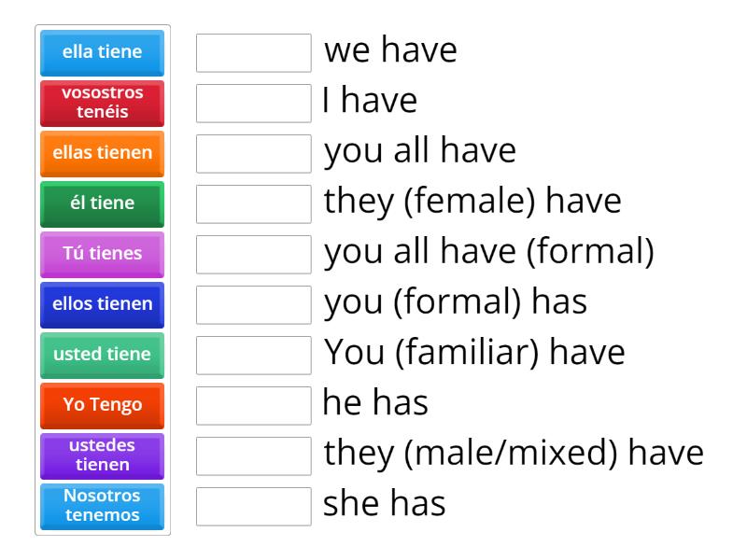Click the box for 'they (male/mixed) have'
747x560 pixels.
point(254,456)
